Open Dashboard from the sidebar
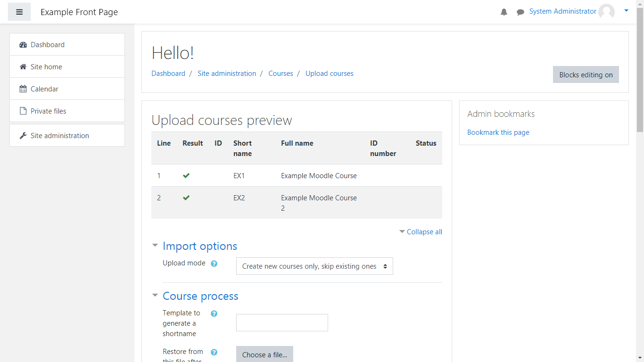This screenshot has width=644, height=362. tap(48, 45)
